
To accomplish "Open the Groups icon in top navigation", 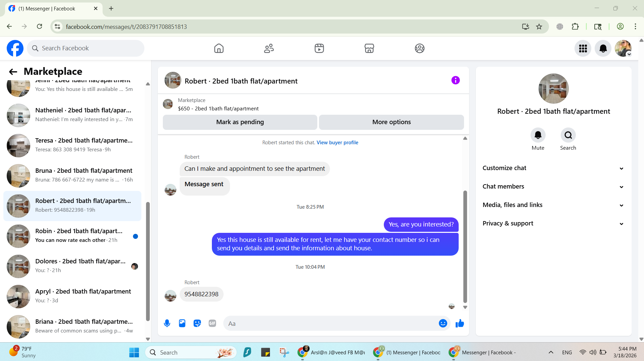I will point(419,48).
